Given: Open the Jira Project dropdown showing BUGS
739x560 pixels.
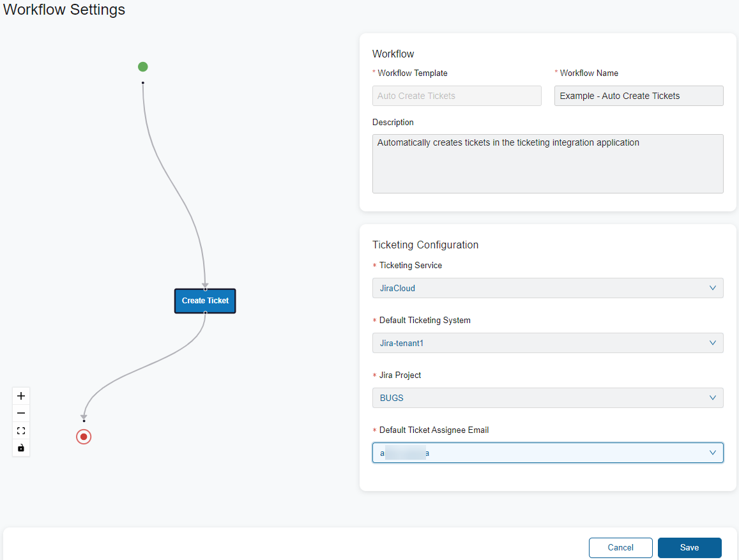Looking at the screenshot, I should click(547, 398).
